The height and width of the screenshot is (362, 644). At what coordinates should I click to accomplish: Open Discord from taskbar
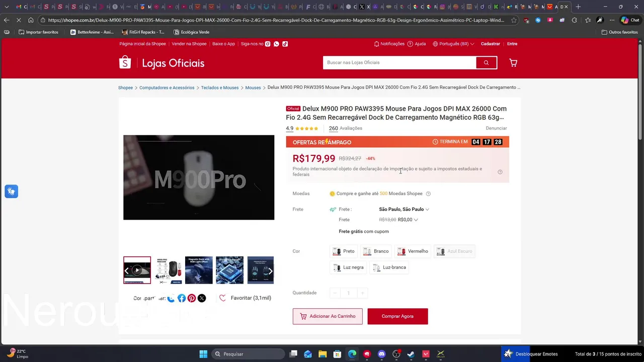[x=381, y=354]
